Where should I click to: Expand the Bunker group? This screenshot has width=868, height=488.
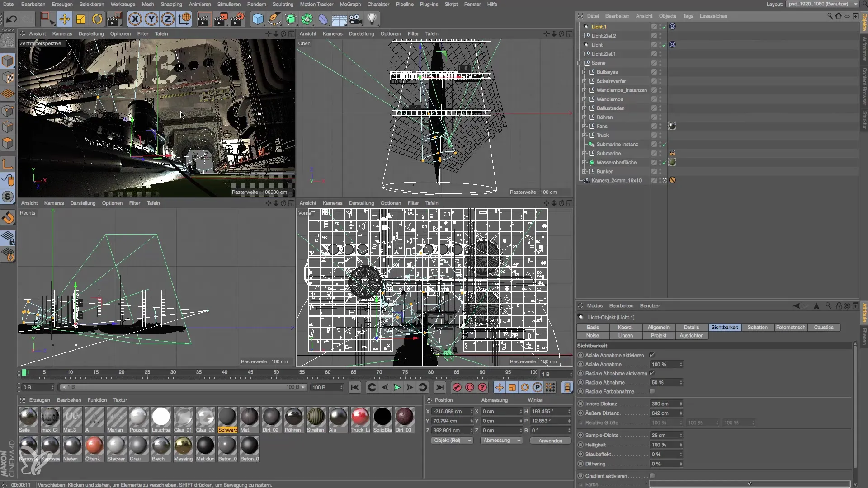(x=584, y=171)
